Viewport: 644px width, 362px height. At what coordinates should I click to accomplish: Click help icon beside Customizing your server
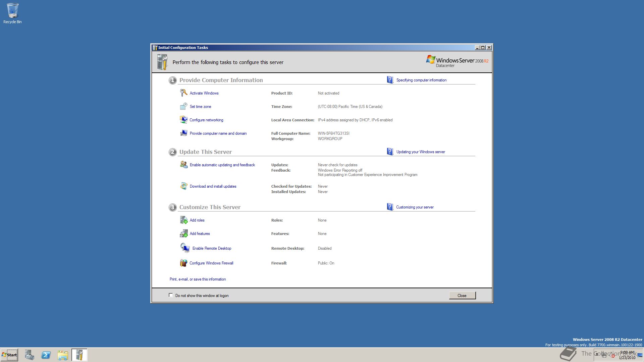390,207
